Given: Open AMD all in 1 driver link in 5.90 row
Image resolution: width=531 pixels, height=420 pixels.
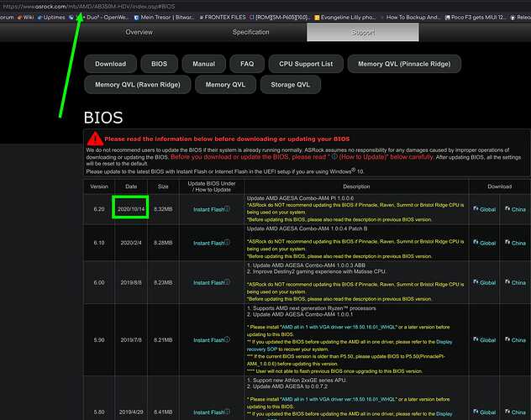Looking at the screenshot, I should click(x=339, y=328).
